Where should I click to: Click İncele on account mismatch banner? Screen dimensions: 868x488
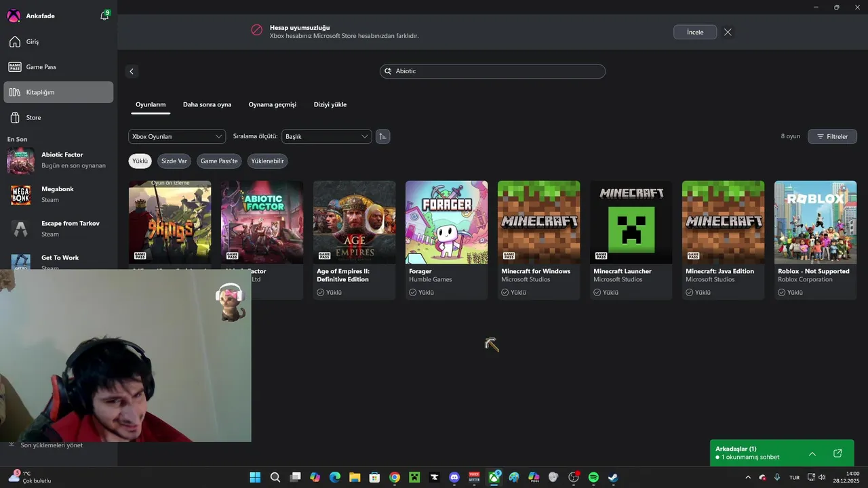pos(695,32)
